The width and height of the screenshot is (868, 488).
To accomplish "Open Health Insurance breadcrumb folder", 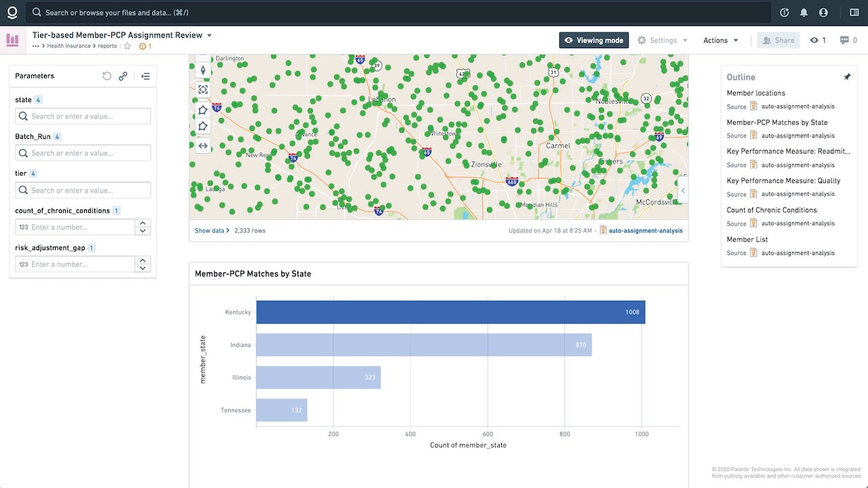I will pos(68,46).
